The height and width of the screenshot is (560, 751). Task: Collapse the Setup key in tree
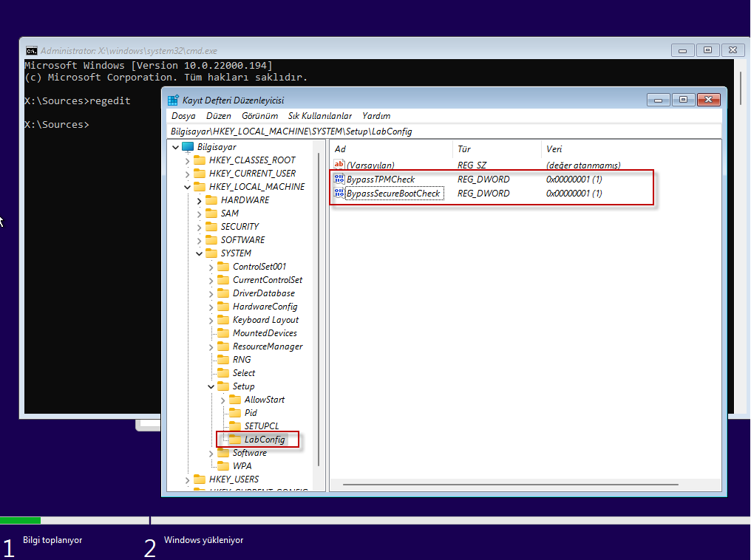pyautogui.click(x=212, y=386)
